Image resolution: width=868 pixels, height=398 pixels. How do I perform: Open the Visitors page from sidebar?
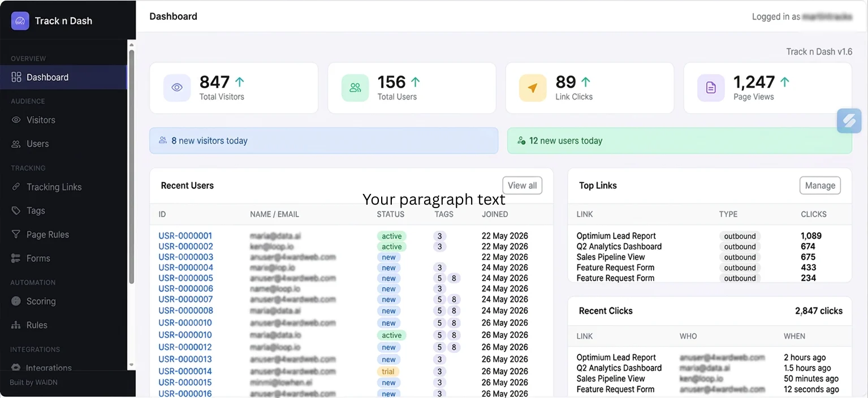pos(64,120)
